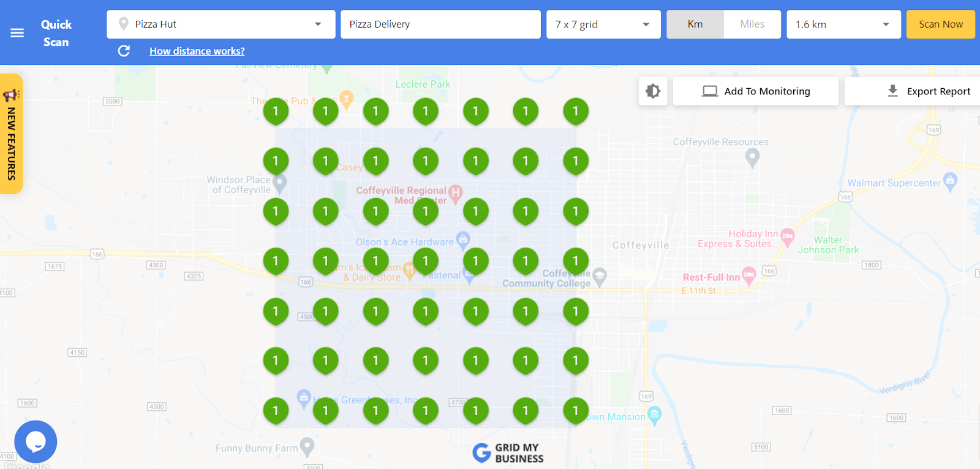
Task: Click Add To Monitoring
Action: 756,91
